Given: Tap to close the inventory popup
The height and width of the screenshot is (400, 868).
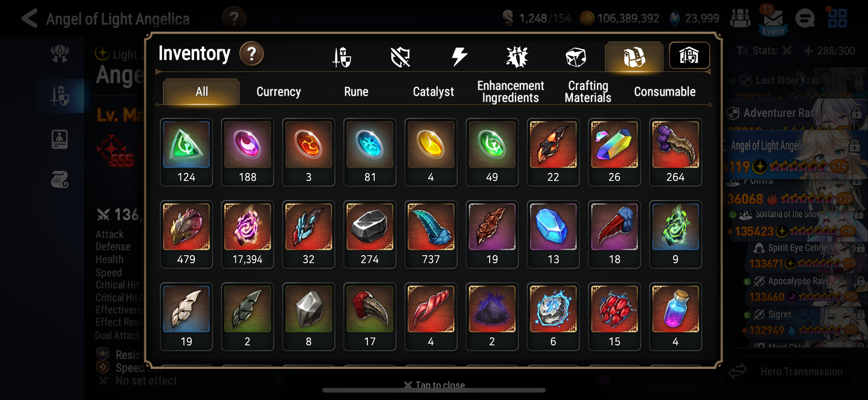Looking at the screenshot, I should pyautogui.click(x=434, y=384).
